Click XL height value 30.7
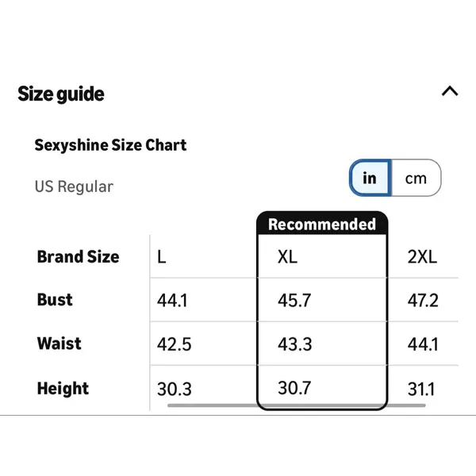Viewport: 476px width, 476px height. pos(294,388)
